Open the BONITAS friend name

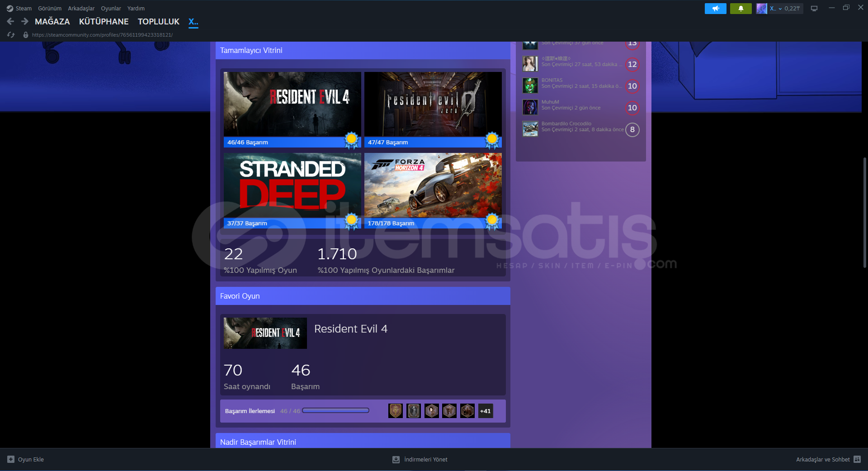[x=552, y=80]
